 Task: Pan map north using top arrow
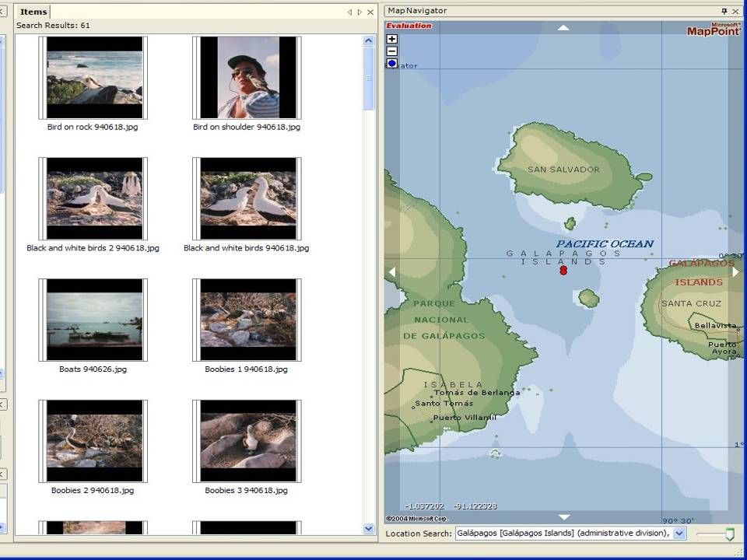click(563, 28)
